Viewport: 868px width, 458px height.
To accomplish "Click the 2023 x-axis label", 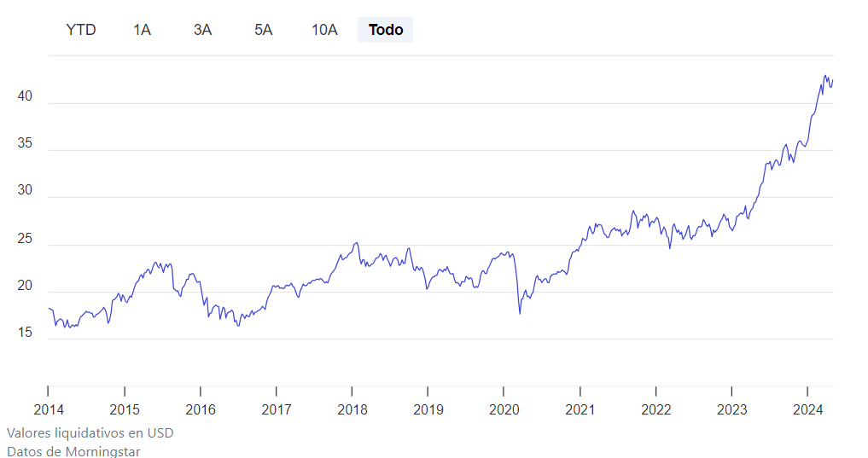I will pyautogui.click(x=732, y=409).
